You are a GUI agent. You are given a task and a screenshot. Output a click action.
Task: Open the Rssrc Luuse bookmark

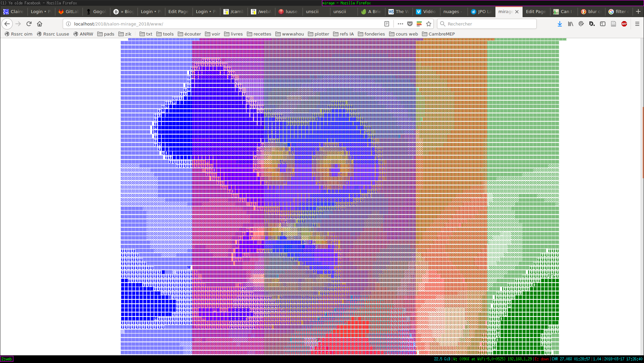pos(53,34)
